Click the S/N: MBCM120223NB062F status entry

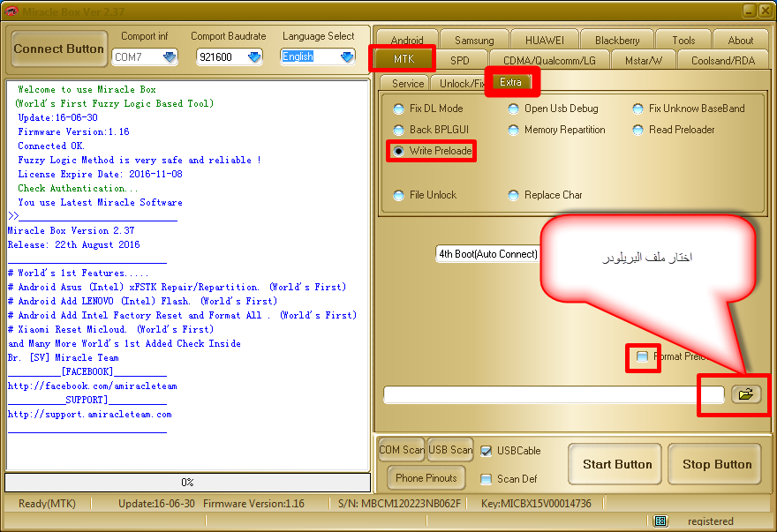click(399, 504)
